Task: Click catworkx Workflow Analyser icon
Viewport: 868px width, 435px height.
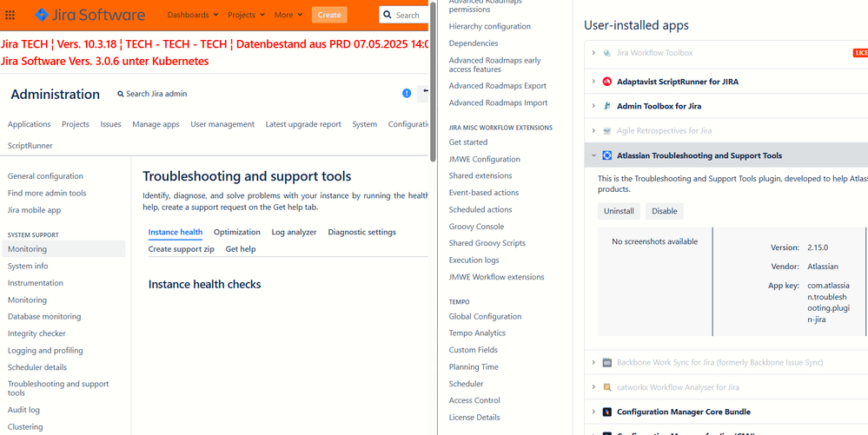Action: click(x=607, y=387)
